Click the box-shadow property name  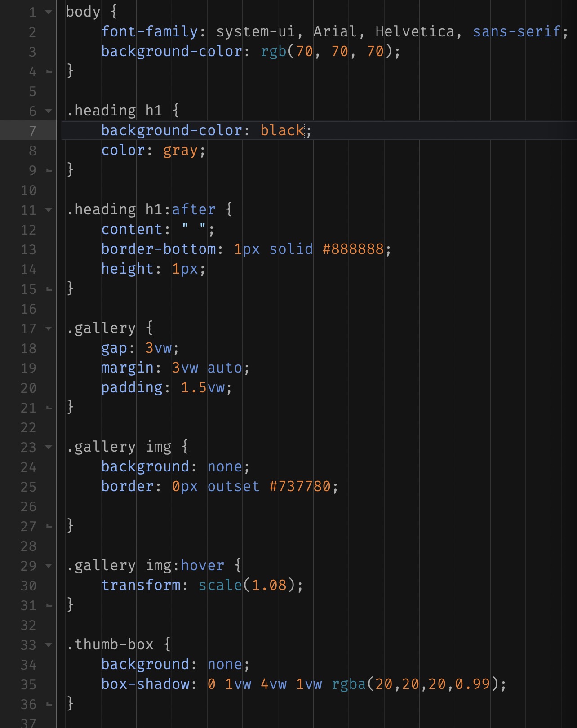(146, 684)
